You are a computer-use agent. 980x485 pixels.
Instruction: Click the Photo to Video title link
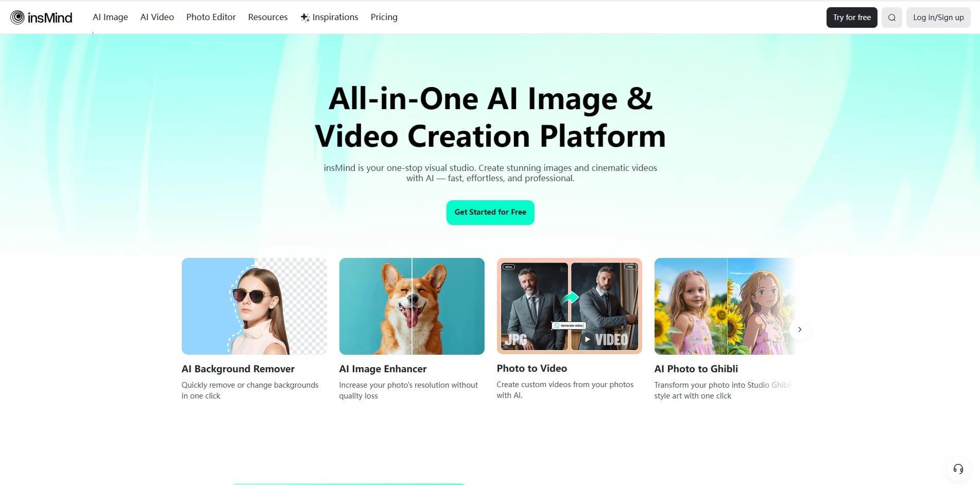pyautogui.click(x=531, y=368)
